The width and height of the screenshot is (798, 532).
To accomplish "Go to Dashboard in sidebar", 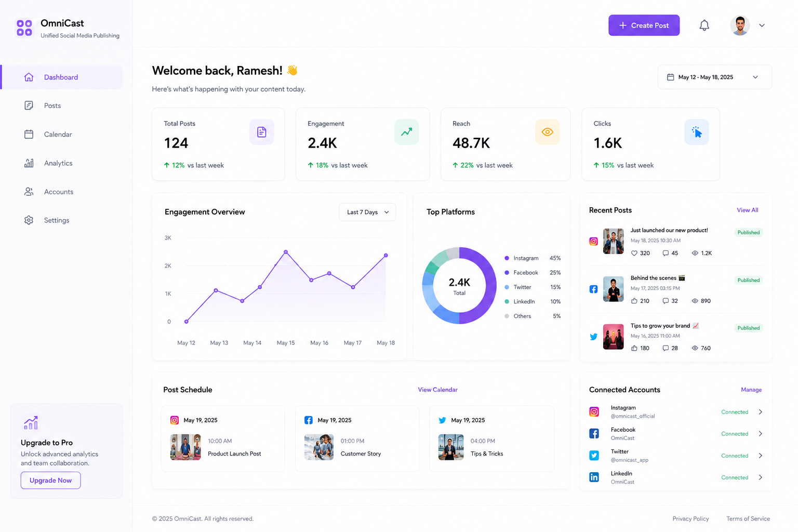I will click(62, 77).
